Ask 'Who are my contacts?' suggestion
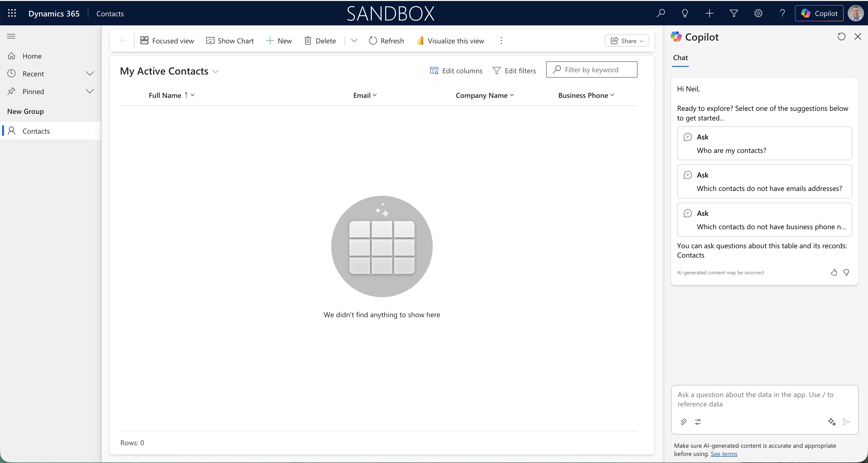 point(764,144)
